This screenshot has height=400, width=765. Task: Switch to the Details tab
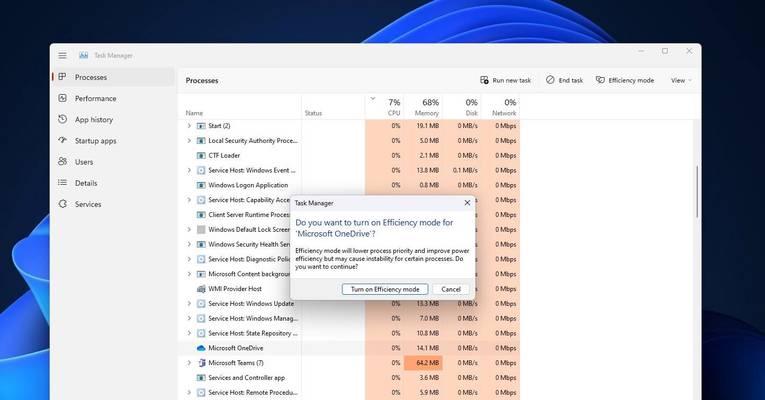click(x=113, y=183)
